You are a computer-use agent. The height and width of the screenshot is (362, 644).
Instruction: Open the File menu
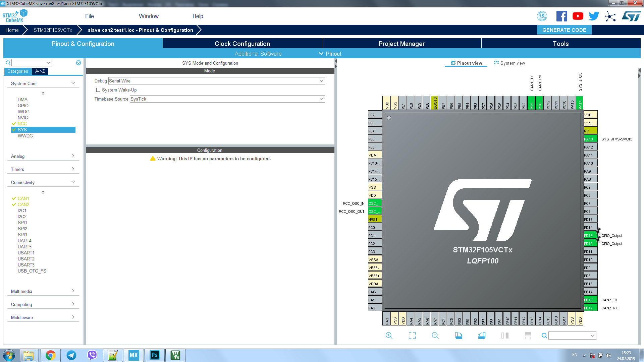tap(90, 16)
